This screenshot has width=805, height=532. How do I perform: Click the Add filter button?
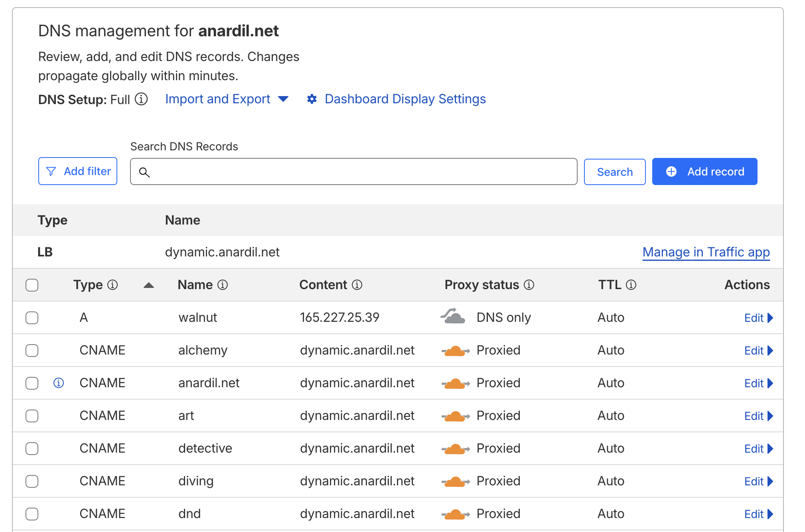click(78, 171)
